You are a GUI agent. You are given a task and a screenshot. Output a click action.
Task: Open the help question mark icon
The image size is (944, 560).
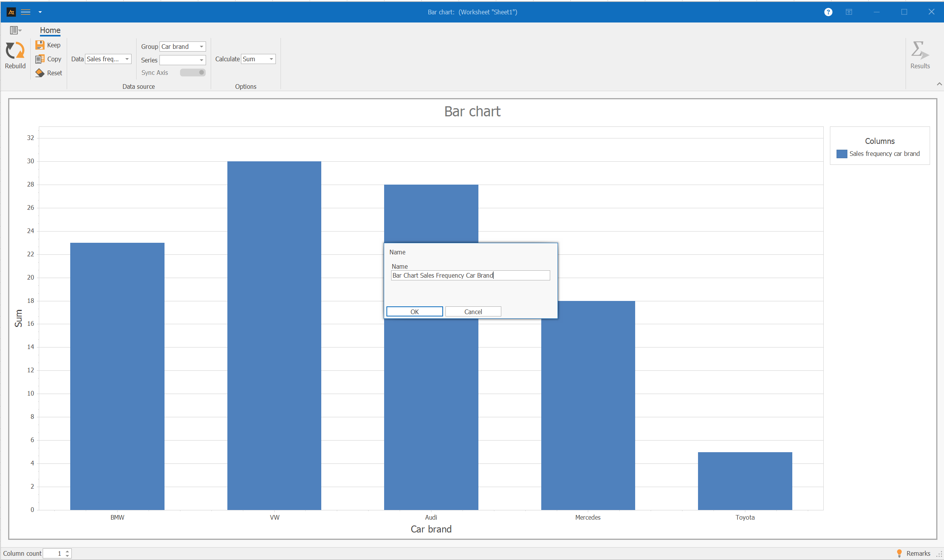tap(828, 12)
